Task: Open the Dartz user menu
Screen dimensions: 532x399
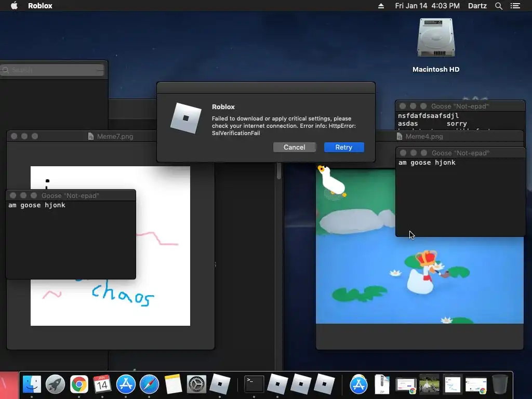Action: point(477,6)
